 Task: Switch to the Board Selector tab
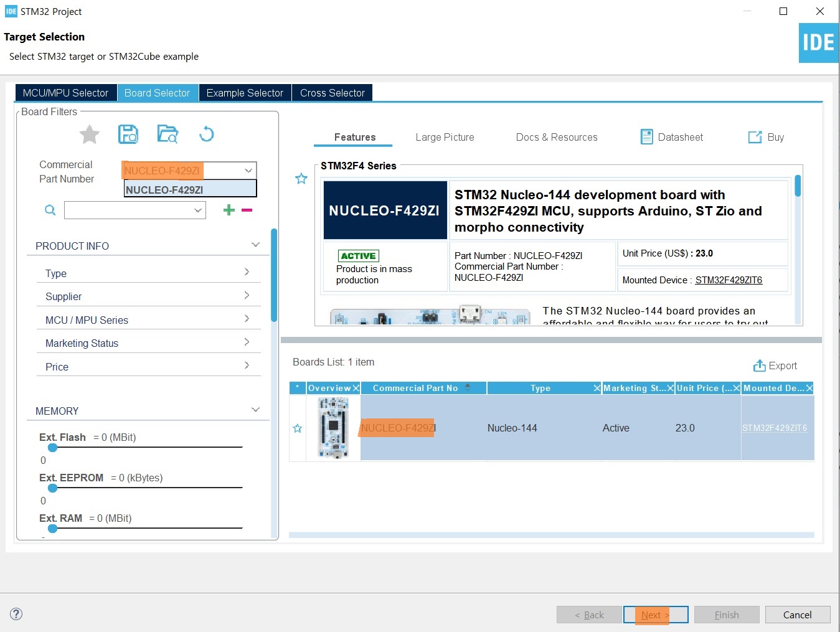point(158,93)
